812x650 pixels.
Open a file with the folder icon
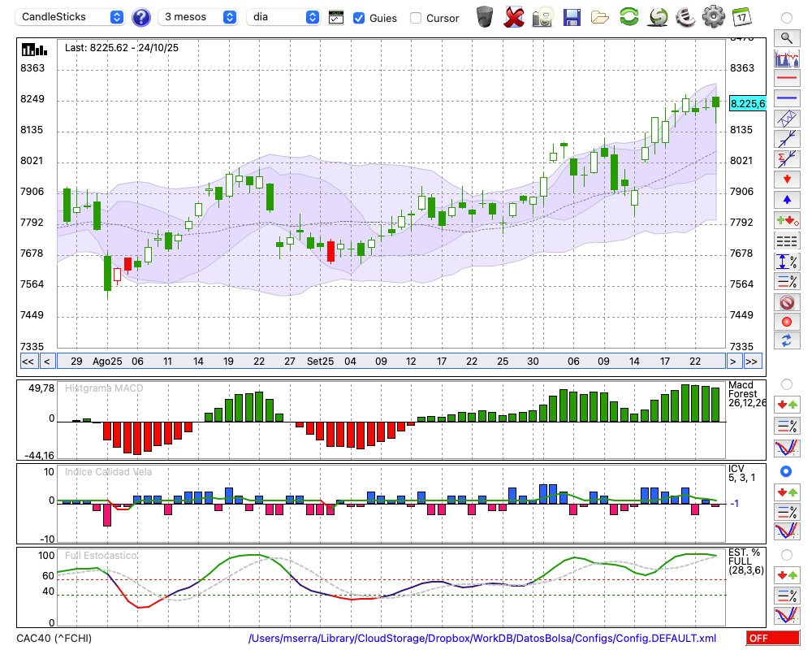click(600, 17)
